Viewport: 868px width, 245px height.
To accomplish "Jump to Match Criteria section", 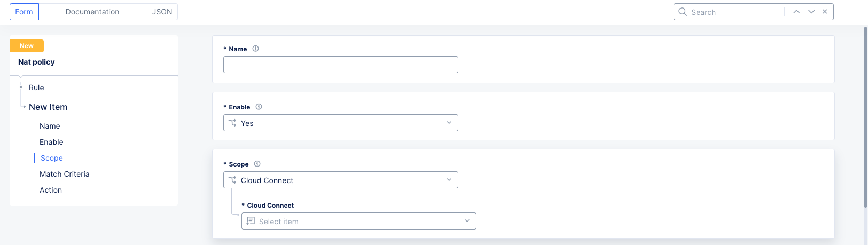I will [65, 174].
